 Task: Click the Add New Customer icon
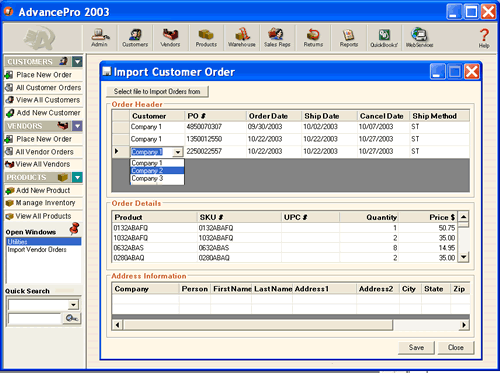pyautogui.click(x=10, y=113)
